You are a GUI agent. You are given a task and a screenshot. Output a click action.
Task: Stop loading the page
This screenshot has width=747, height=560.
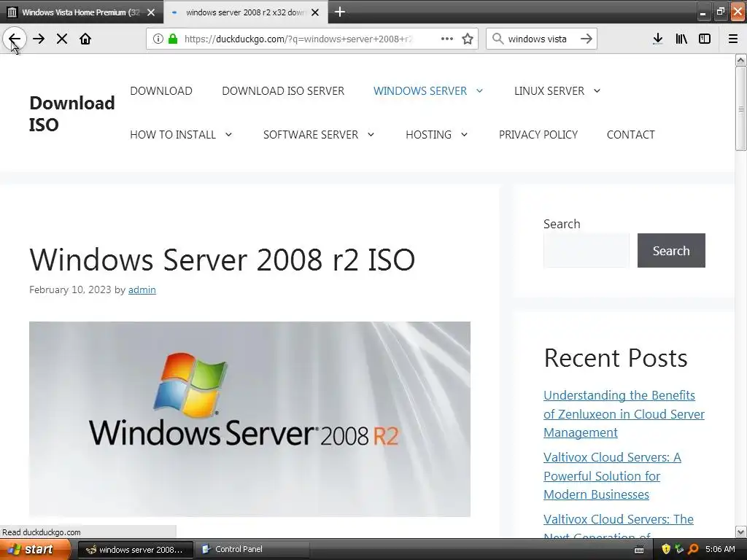[x=62, y=39]
